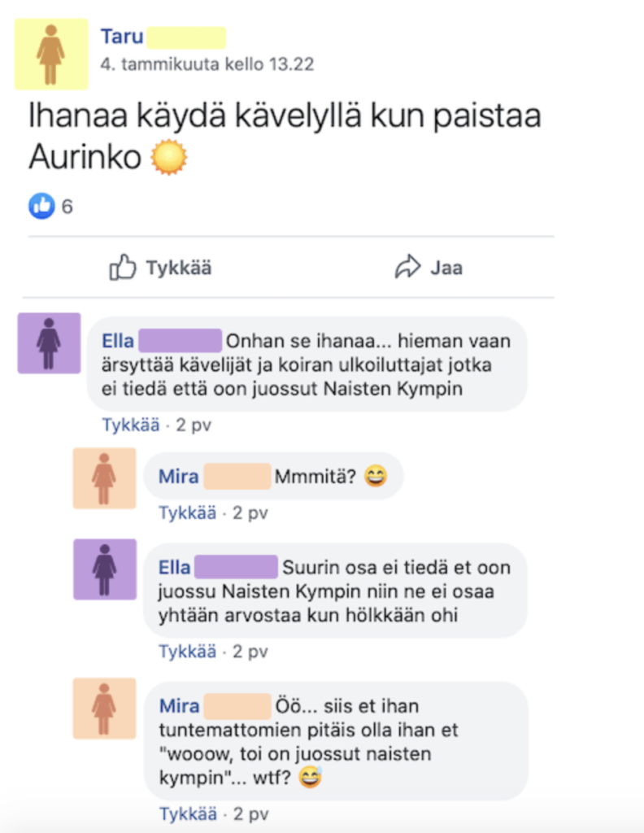
Task: Like Mira's wtf reply via Tykkää
Action: click(x=189, y=813)
